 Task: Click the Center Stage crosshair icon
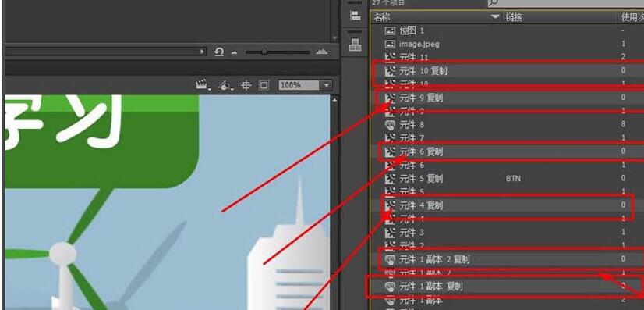pos(246,86)
